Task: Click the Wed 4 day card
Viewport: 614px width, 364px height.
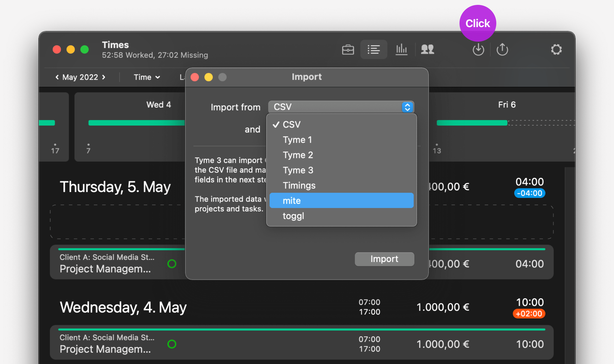Action: click(x=130, y=127)
